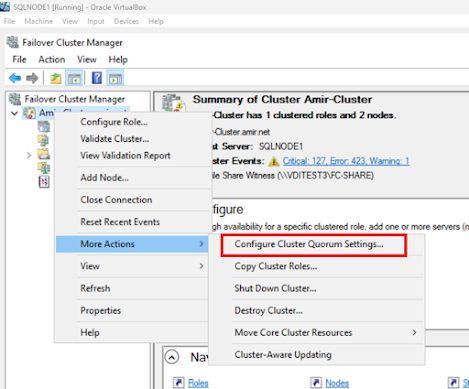Image resolution: width=469 pixels, height=389 pixels.
Task: Click the File Share Witness path text
Action: pos(293,176)
